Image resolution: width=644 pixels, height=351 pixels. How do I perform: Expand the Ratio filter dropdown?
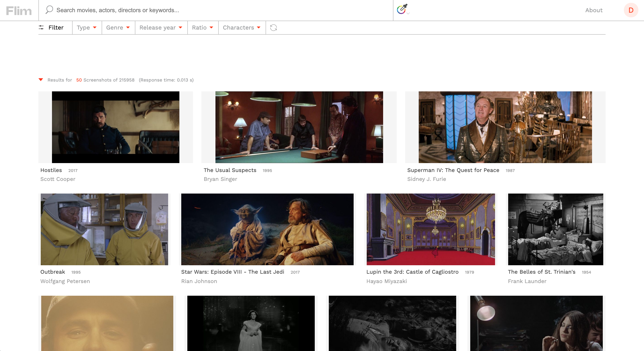click(x=203, y=27)
